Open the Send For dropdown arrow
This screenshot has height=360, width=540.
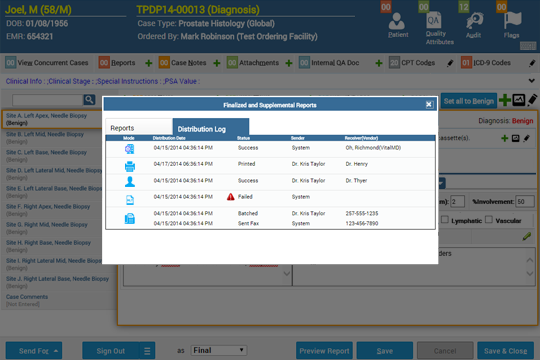point(56,351)
